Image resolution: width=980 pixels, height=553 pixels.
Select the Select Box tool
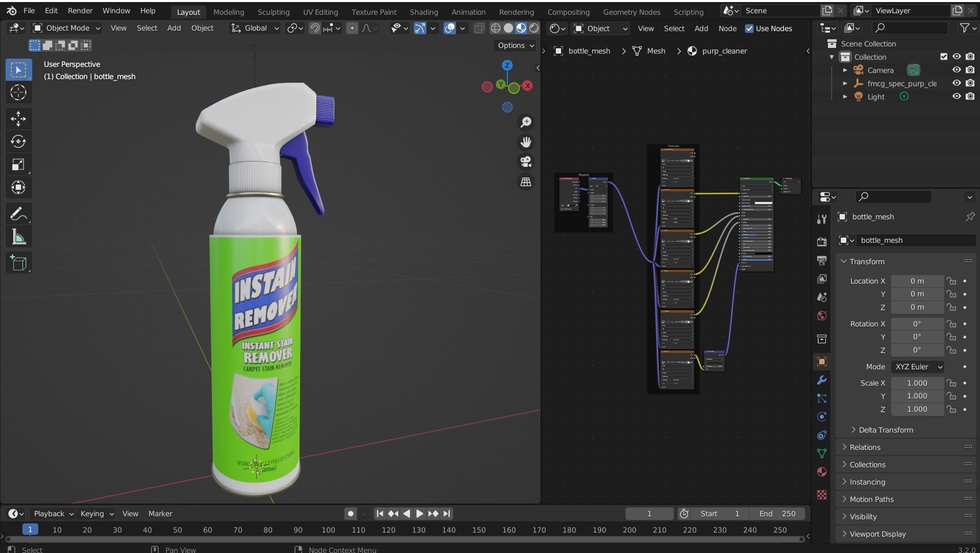click(x=18, y=70)
